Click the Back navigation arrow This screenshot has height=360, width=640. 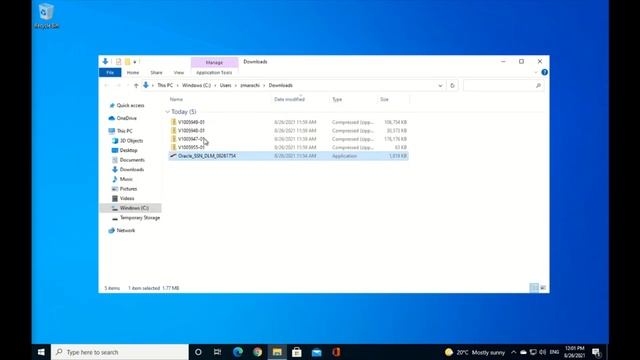[x=107, y=85]
